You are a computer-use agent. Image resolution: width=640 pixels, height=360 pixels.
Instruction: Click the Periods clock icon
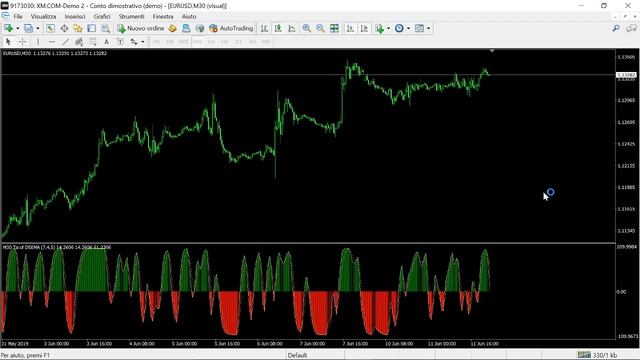pyautogui.click(x=399, y=28)
